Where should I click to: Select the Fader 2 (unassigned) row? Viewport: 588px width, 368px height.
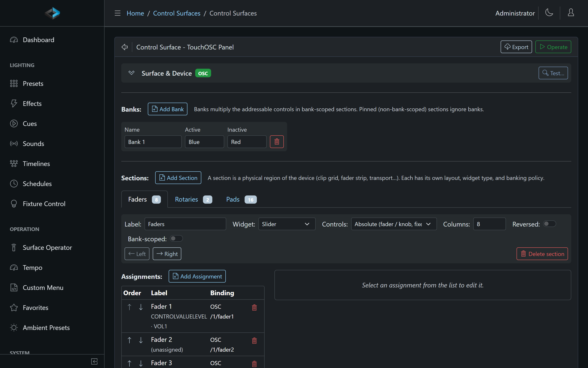pos(193,344)
